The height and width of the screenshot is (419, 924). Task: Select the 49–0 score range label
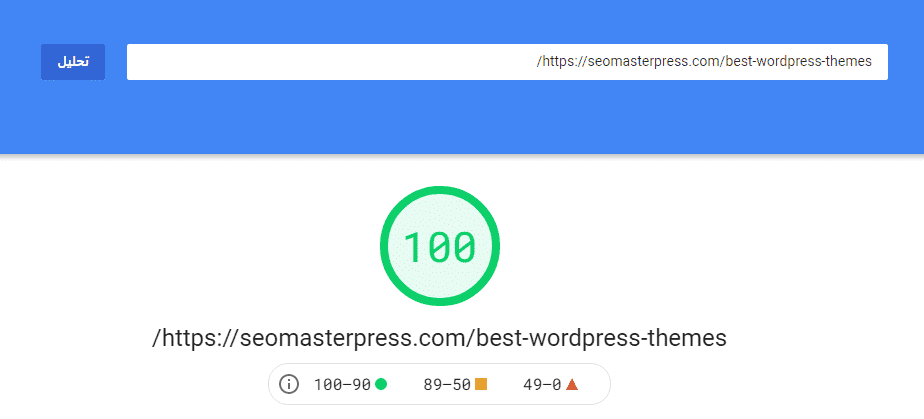pos(542,385)
